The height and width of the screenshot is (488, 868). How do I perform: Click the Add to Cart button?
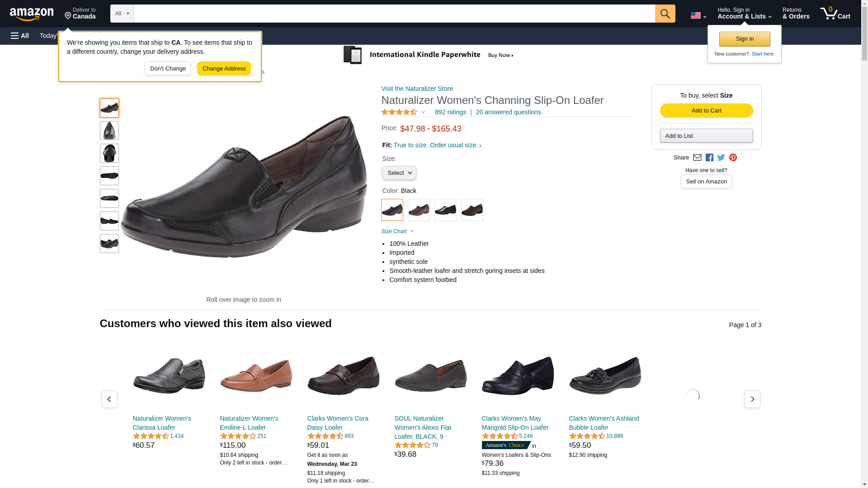(x=706, y=111)
